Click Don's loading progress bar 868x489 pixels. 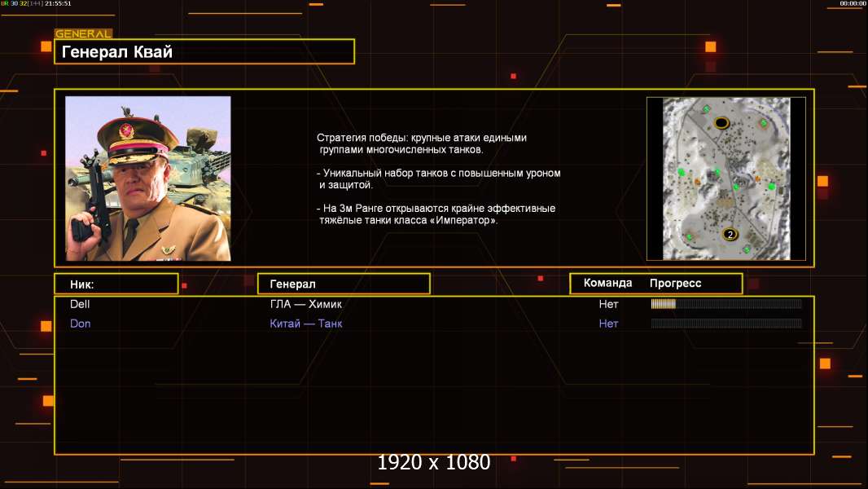pyautogui.click(x=726, y=323)
